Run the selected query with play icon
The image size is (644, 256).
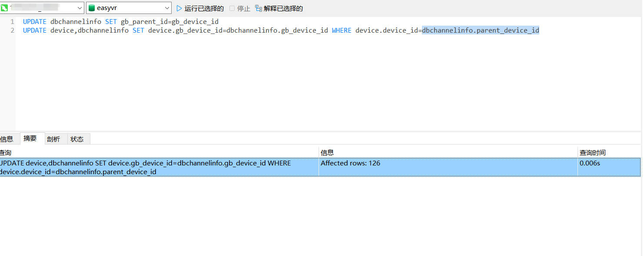pyautogui.click(x=179, y=8)
